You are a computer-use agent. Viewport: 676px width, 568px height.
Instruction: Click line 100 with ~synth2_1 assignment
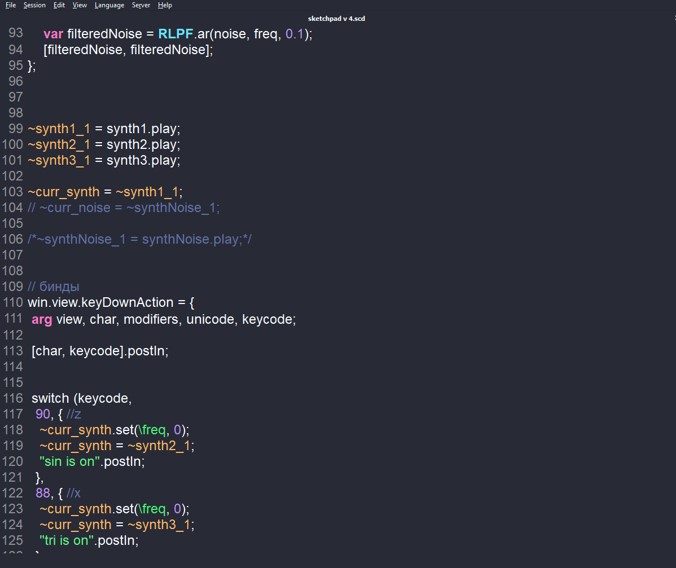tap(103, 144)
